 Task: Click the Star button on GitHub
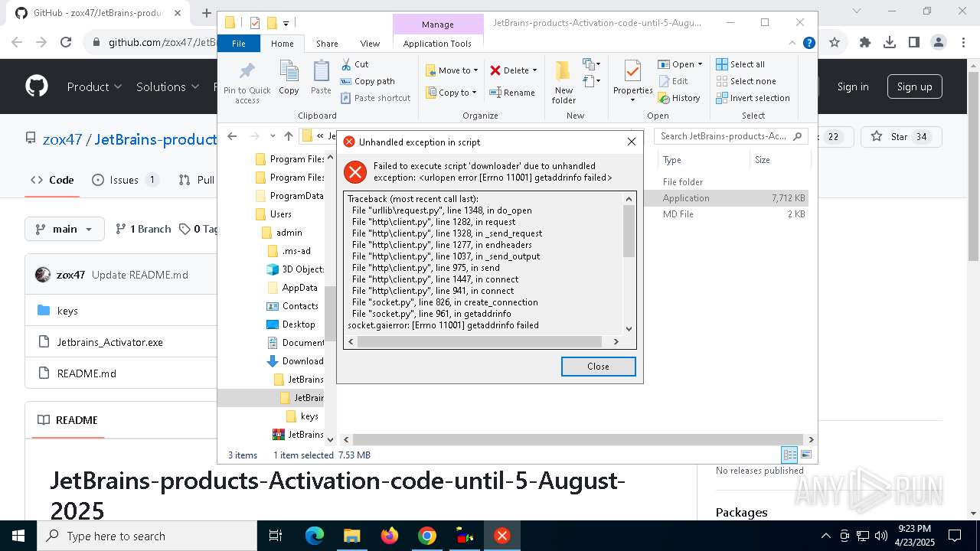[901, 137]
